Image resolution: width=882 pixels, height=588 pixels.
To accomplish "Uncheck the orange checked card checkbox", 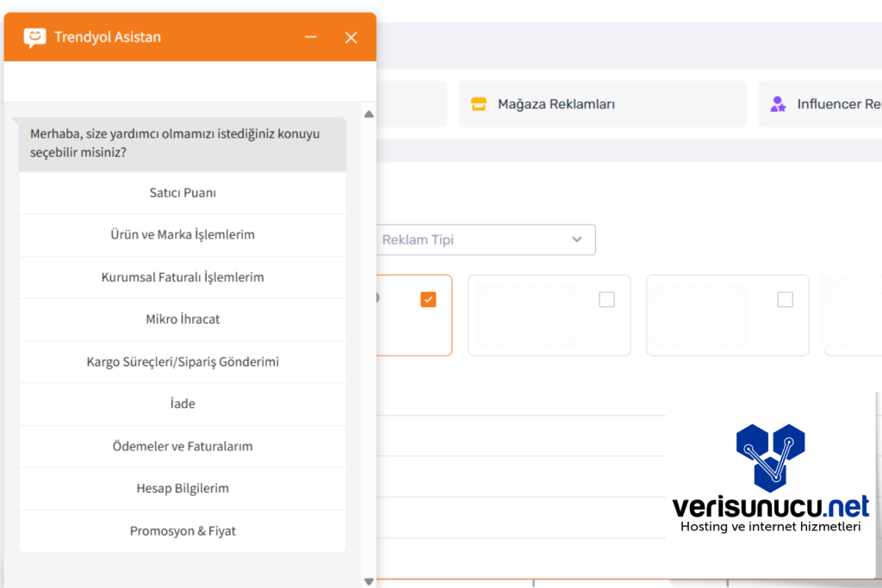I will [x=428, y=300].
